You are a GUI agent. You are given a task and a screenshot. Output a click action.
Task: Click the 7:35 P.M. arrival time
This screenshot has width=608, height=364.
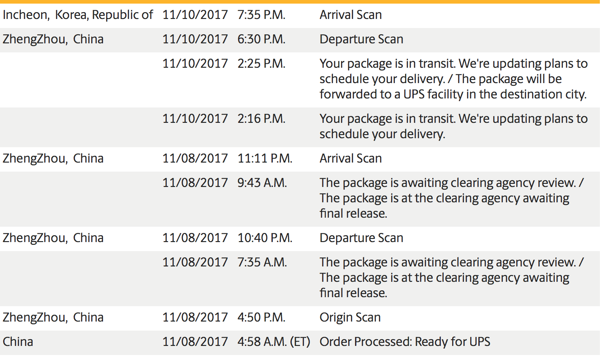point(262,15)
